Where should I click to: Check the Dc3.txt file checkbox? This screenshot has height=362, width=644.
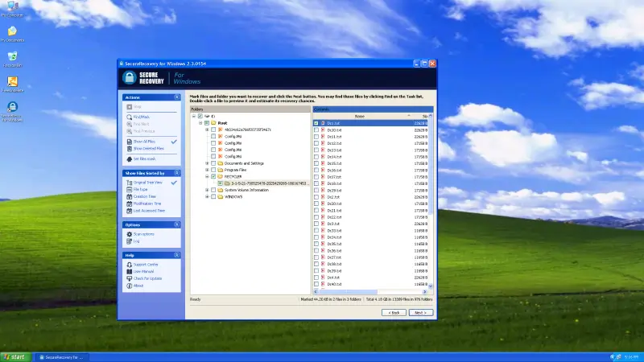tap(316, 224)
